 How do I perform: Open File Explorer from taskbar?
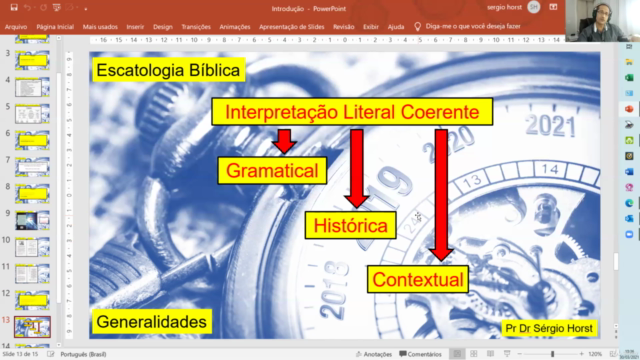tap(629, 62)
